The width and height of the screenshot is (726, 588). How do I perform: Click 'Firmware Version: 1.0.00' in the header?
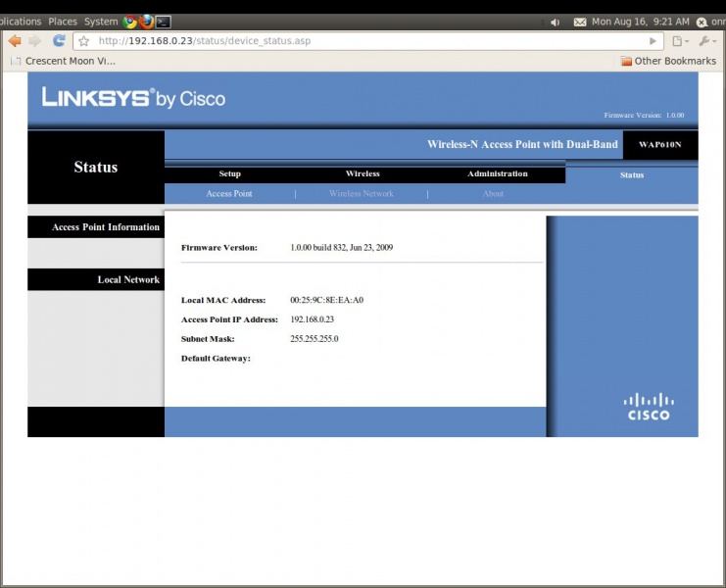(644, 116)
